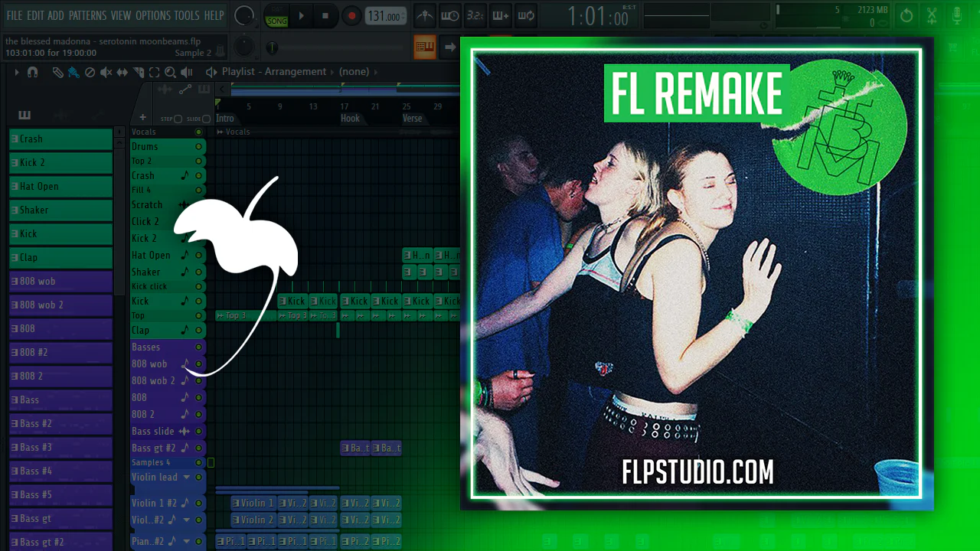The width and height of the screenshot is (980, 551).
Task: Select the Bass #3 picker item
Action: point(60,448)
